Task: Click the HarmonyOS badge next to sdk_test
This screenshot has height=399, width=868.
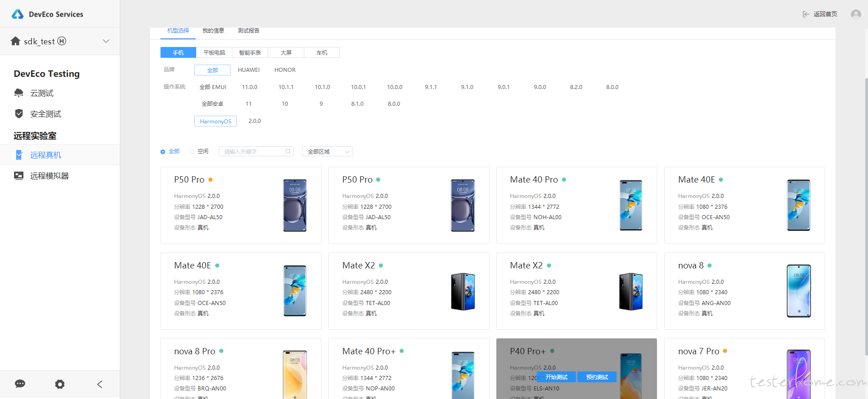Action: pos(62,41)
